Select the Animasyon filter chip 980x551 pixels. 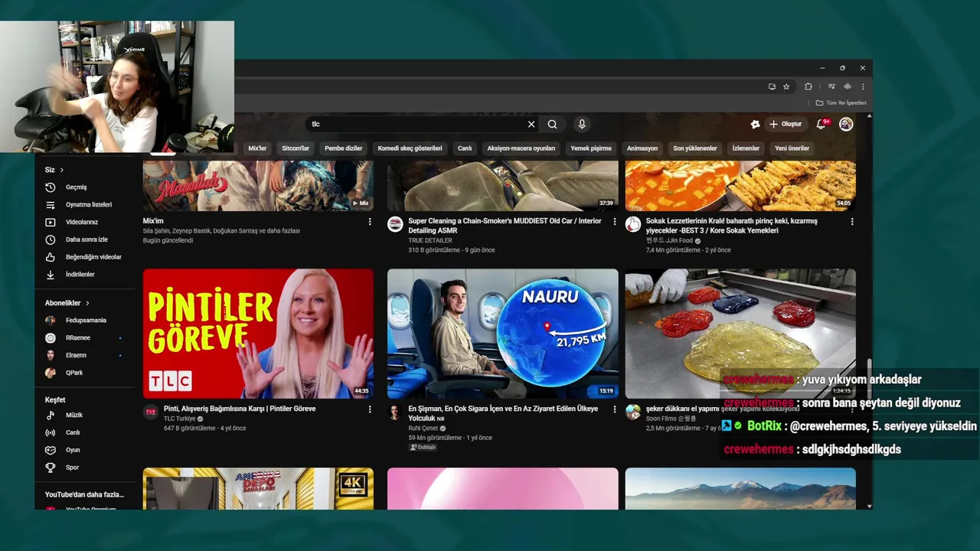pos(642,148)
